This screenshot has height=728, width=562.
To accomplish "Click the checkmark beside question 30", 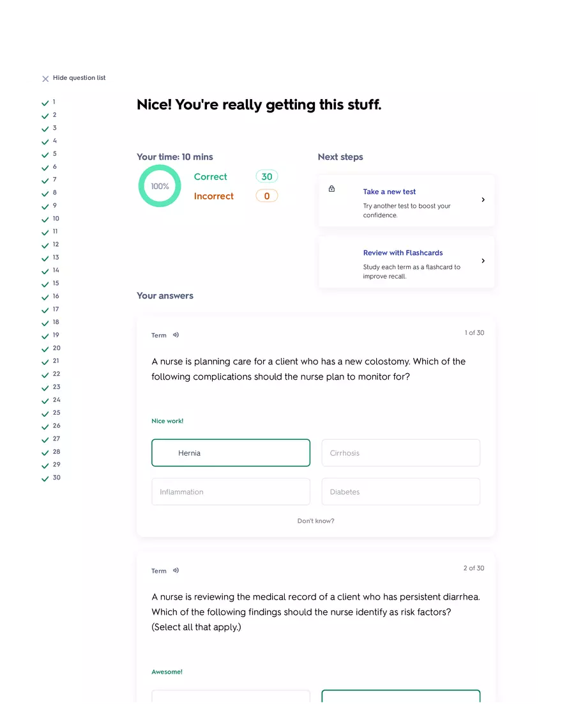I will coord(45,478).
